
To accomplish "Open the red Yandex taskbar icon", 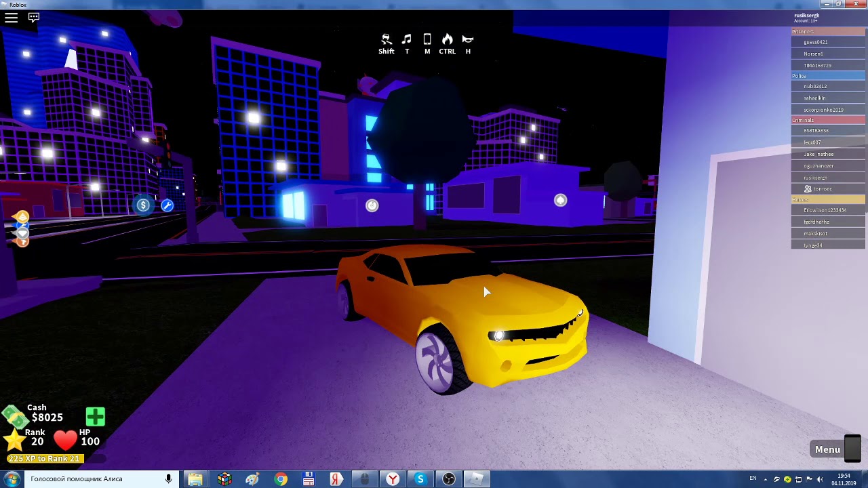I will pos(336,479).
